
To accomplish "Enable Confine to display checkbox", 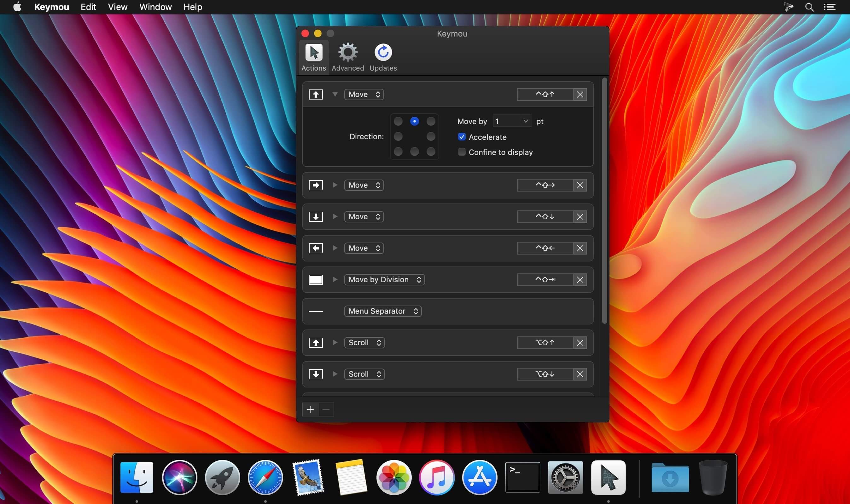I will click(462, 152).
